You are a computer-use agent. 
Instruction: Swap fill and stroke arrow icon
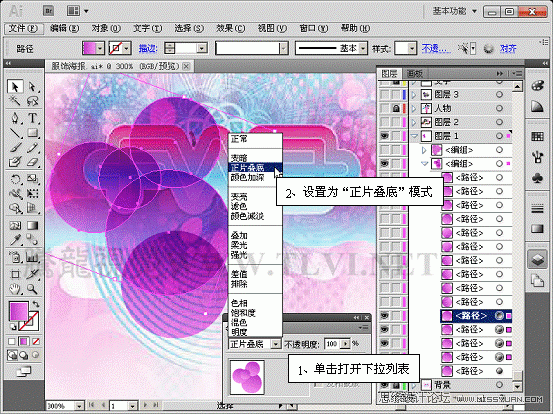(x=36, y=304)
